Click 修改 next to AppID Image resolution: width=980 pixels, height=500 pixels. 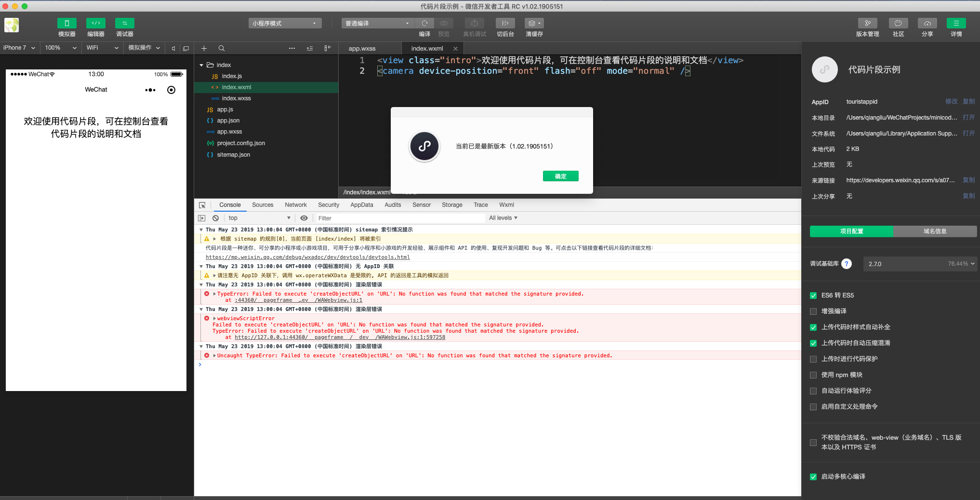(x=951, y=102)
